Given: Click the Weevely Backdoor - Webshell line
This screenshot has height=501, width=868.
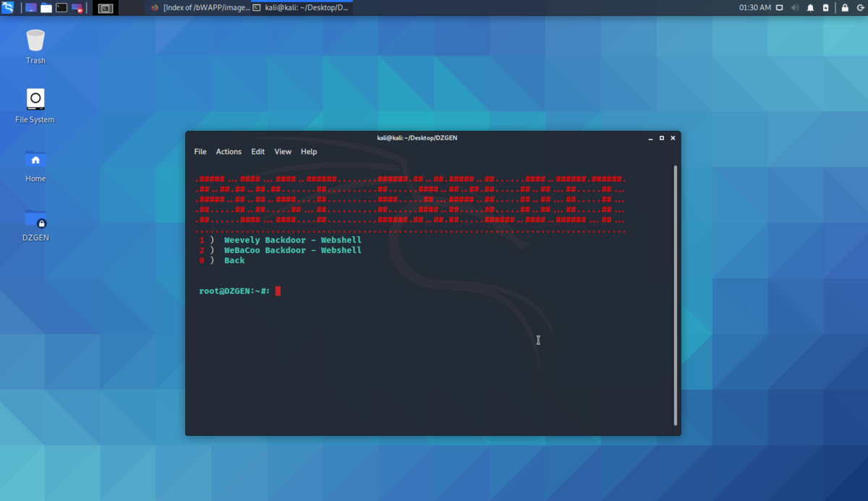Looking at the screenshot, I should coord(293,240).
